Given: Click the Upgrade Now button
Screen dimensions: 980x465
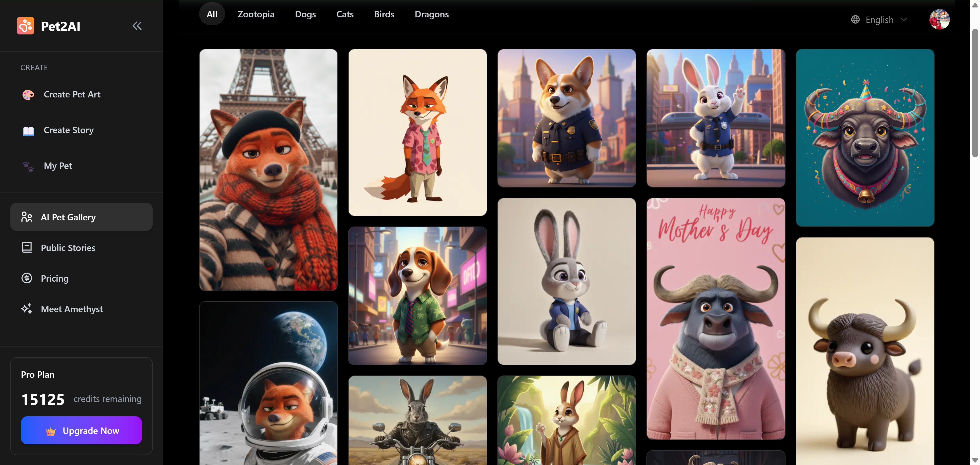Looking at the screenshot, I should point(81,430).
